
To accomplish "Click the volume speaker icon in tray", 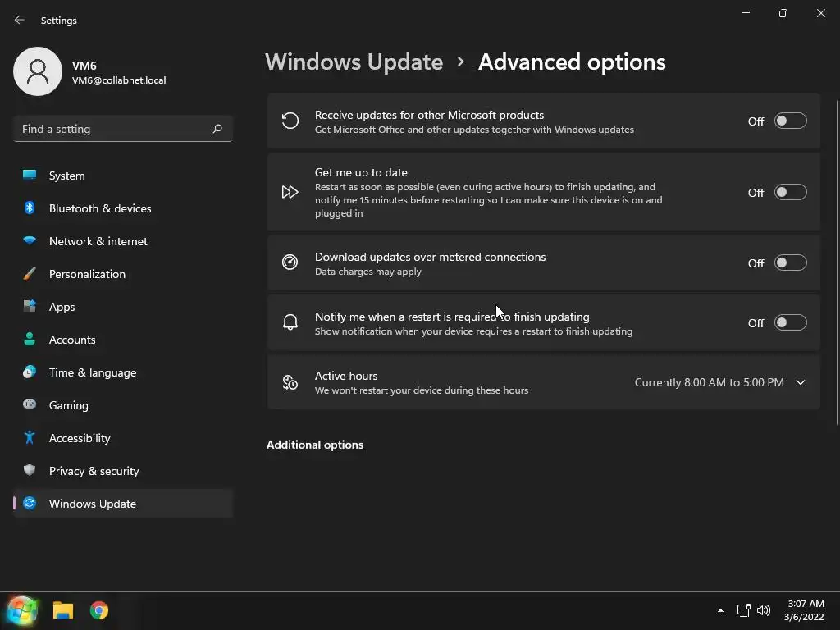I will 764,610.
